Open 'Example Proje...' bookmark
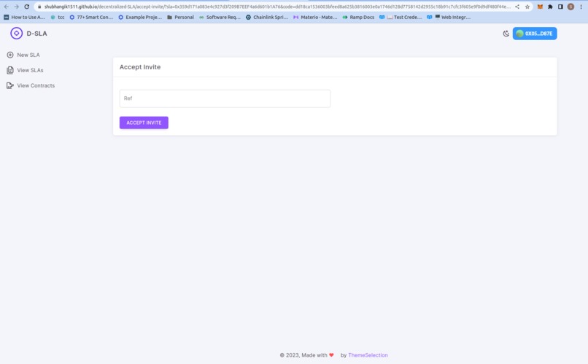 [x=140, y=18]
